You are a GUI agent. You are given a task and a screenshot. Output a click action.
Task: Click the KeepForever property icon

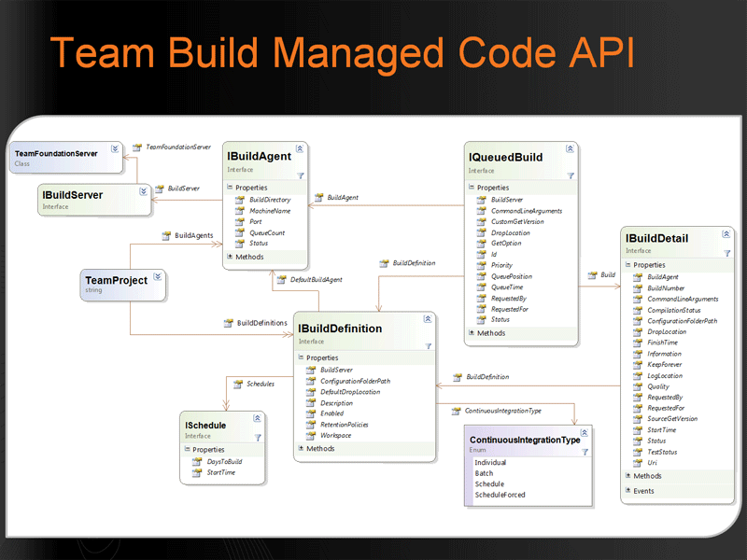click(x=638, y=364)
